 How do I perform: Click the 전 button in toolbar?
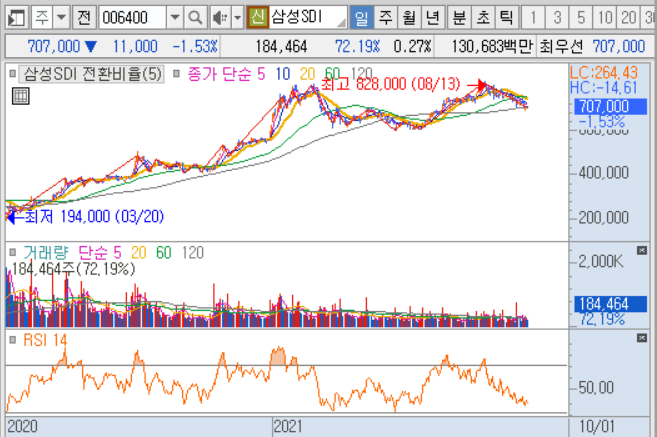[x=84, y=18]
